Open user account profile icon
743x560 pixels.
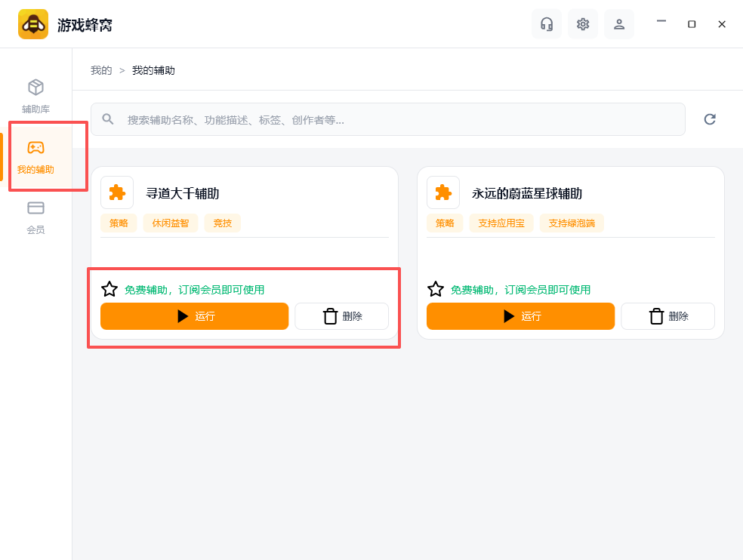pyautogui.click(x=619, y=24)
